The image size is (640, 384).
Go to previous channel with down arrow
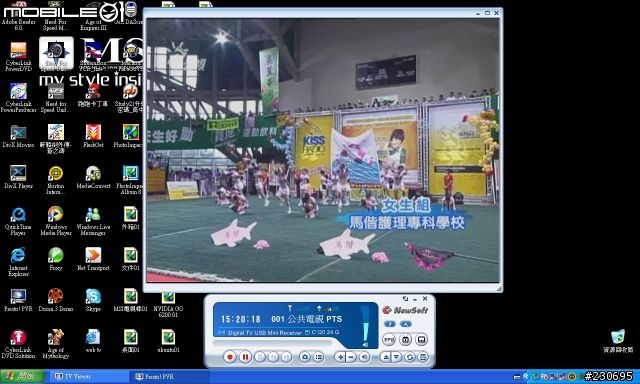(x=396, y=357)
